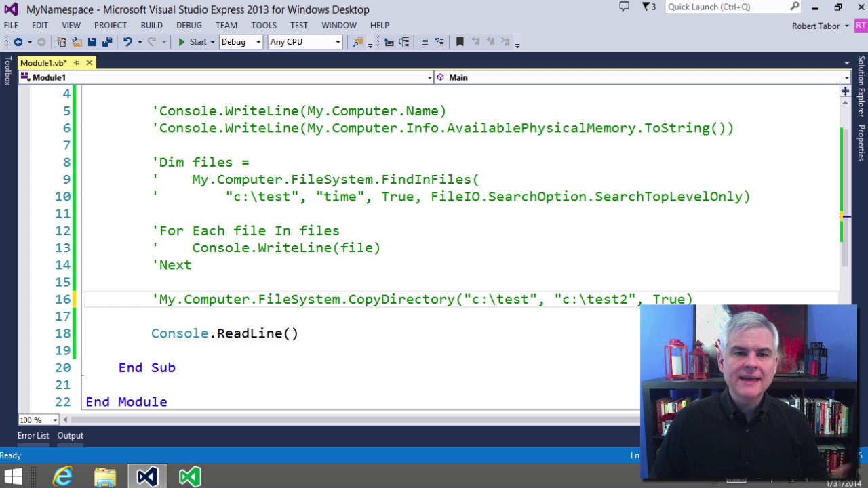Open the FILE menu
The image size is (868, 488).
(12, 25)
